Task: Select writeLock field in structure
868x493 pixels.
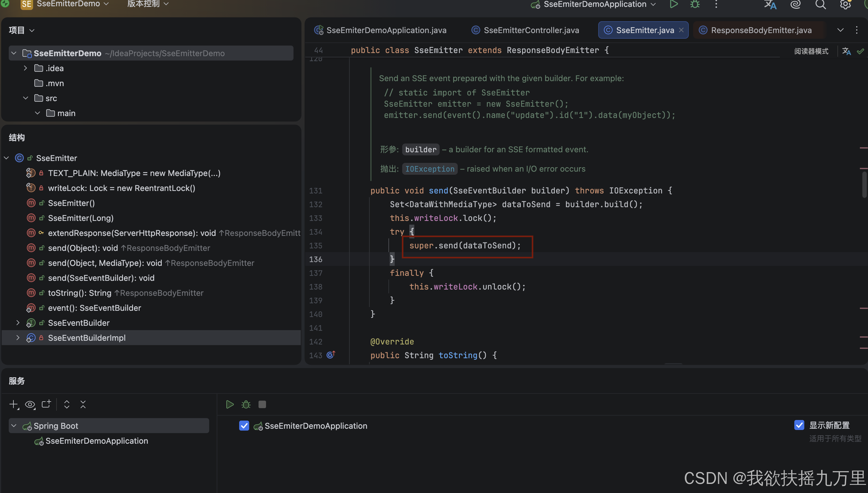Action: click(122, 188)
